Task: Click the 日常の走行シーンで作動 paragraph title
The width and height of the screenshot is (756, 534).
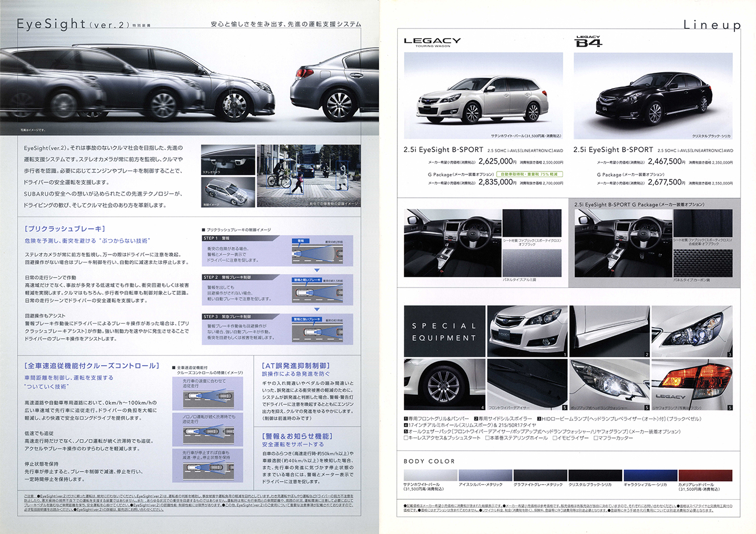Action: click(50, 278)
